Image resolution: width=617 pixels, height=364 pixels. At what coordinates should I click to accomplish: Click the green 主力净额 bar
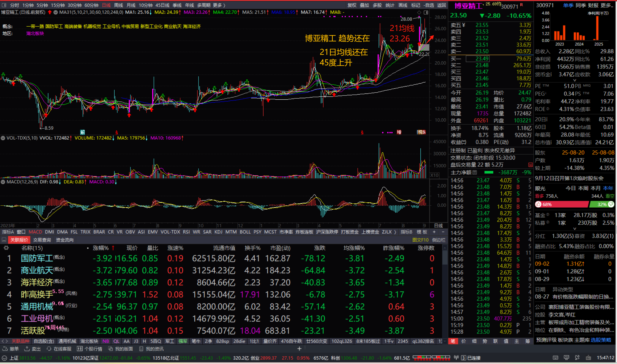point(488,172)
